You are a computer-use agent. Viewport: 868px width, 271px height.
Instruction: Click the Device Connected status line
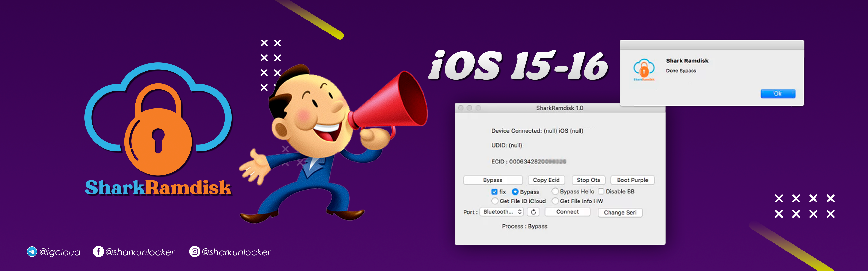(x=537, y=131)
